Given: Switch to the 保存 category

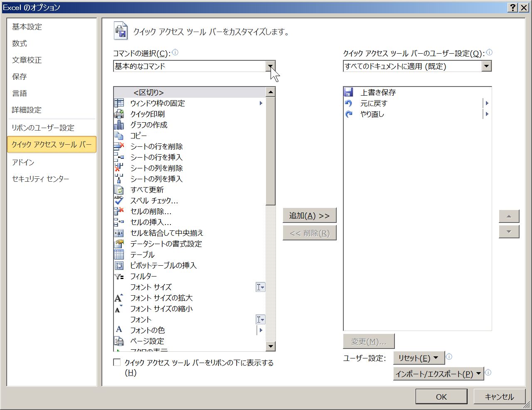Looking at the screenshot, I should click(x=52, y=77).
